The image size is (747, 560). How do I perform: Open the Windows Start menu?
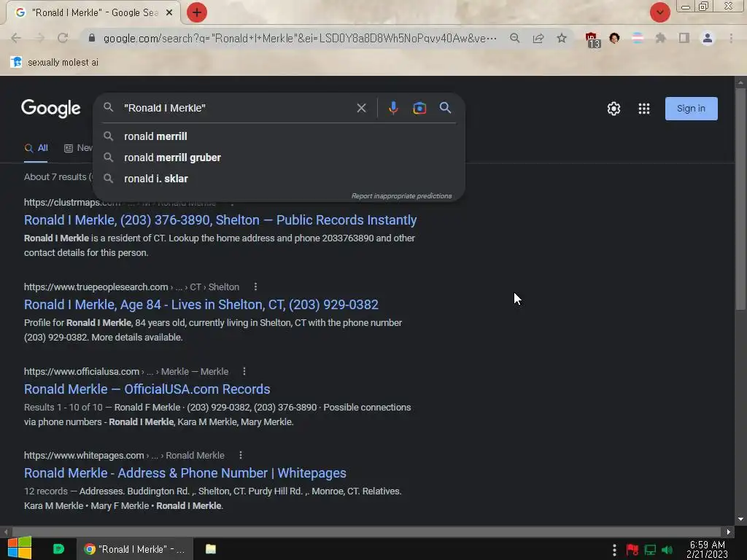(19, 549)
